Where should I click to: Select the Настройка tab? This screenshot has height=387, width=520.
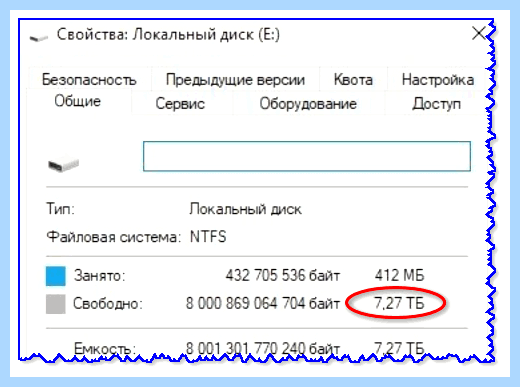[438, 80]
